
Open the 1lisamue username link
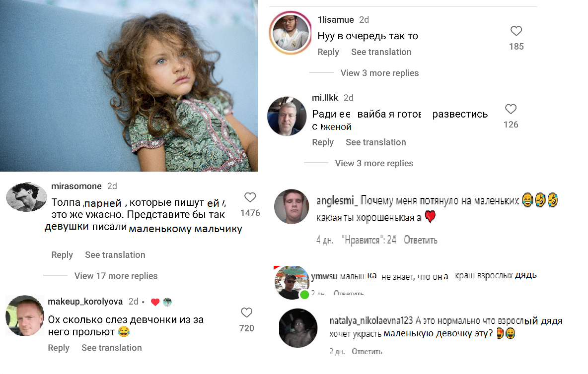click(336, 20)
